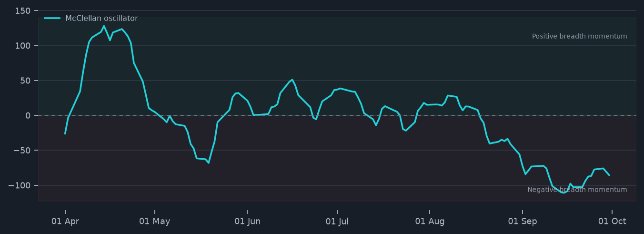The image size is (644, 234).
Task: Click the oscillator peak in mid-April
Action: 104,26
